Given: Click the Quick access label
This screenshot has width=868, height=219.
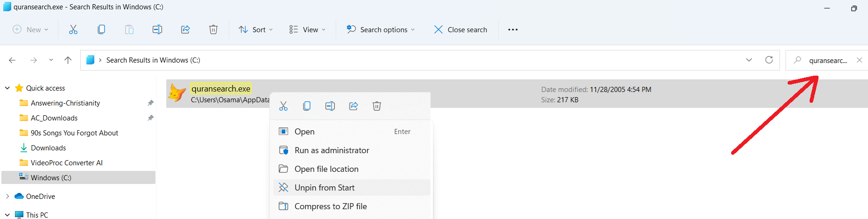Looking at the screenshot, I should (45, 88).
